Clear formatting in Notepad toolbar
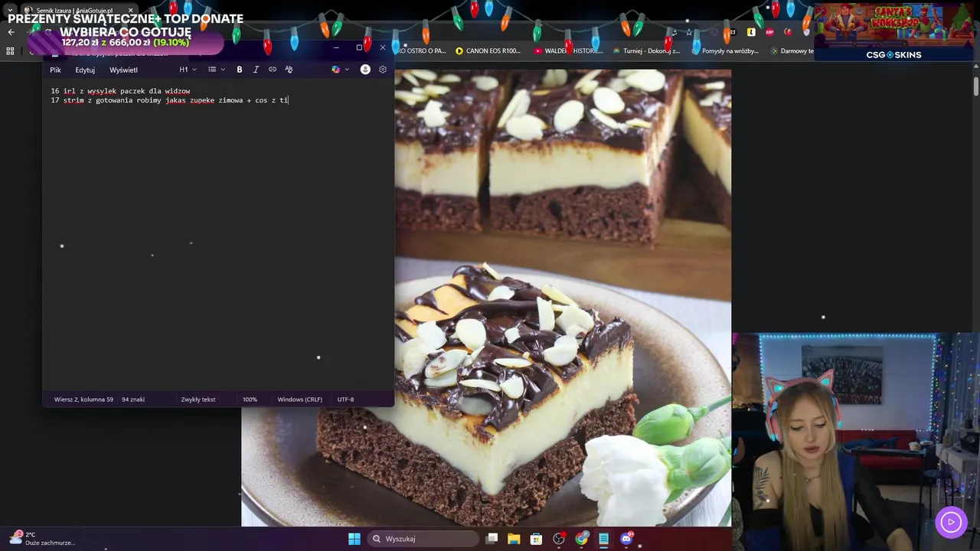980x551 pixels. (x=289, y=70)
